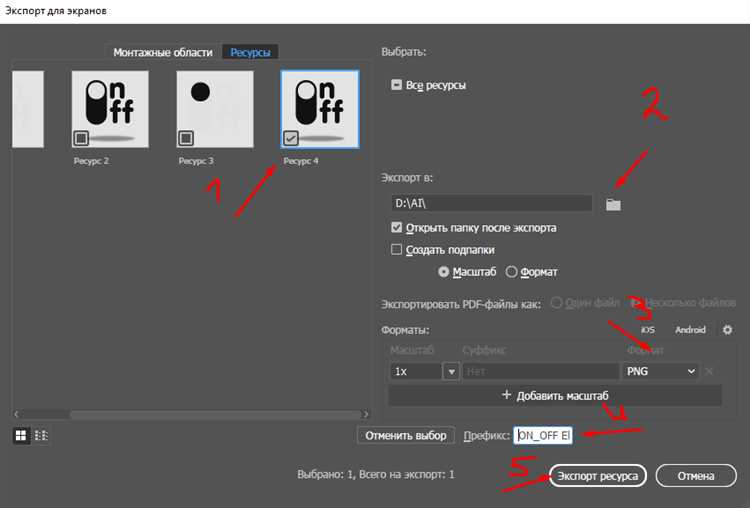
Task: Click the Ресурс 3 name label
Action: 196,161
